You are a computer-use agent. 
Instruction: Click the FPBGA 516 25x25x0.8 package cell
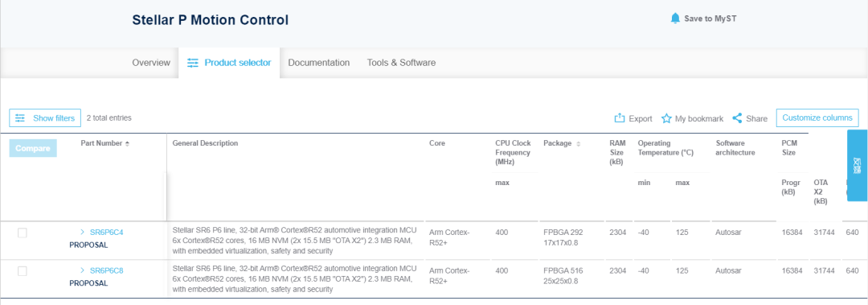563,275
